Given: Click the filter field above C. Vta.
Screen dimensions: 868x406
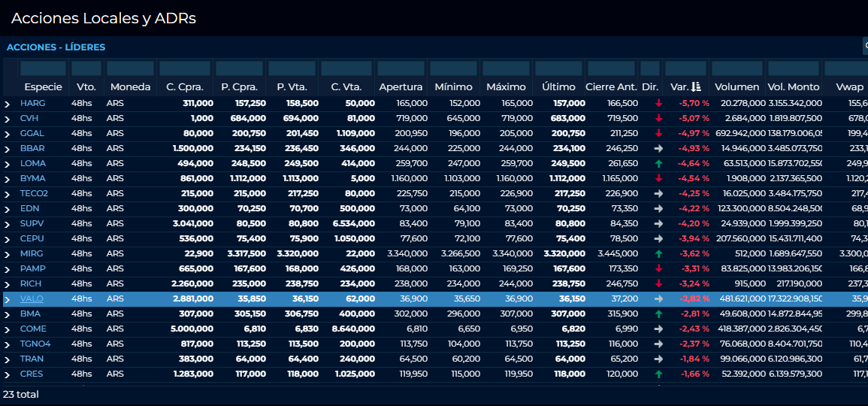Looking at the screenshot, I should pos(346,68).
